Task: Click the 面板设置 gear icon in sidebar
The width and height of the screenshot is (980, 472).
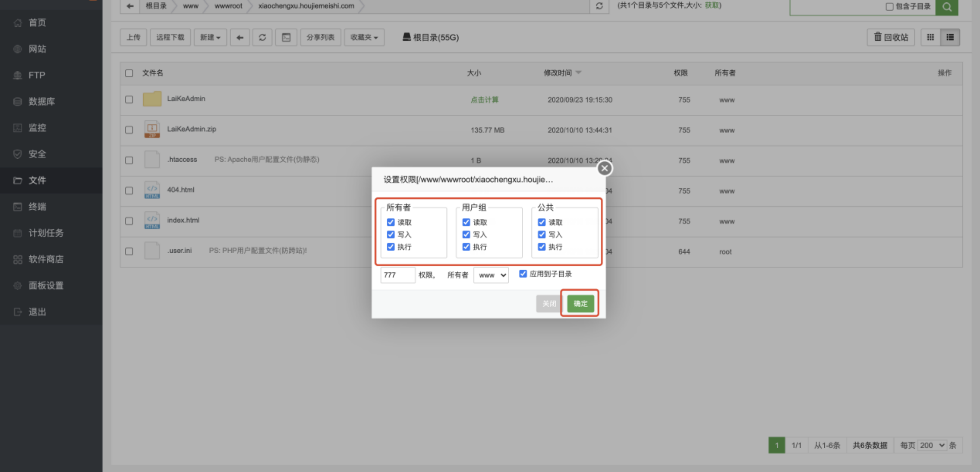Action: tap(18, 286)
